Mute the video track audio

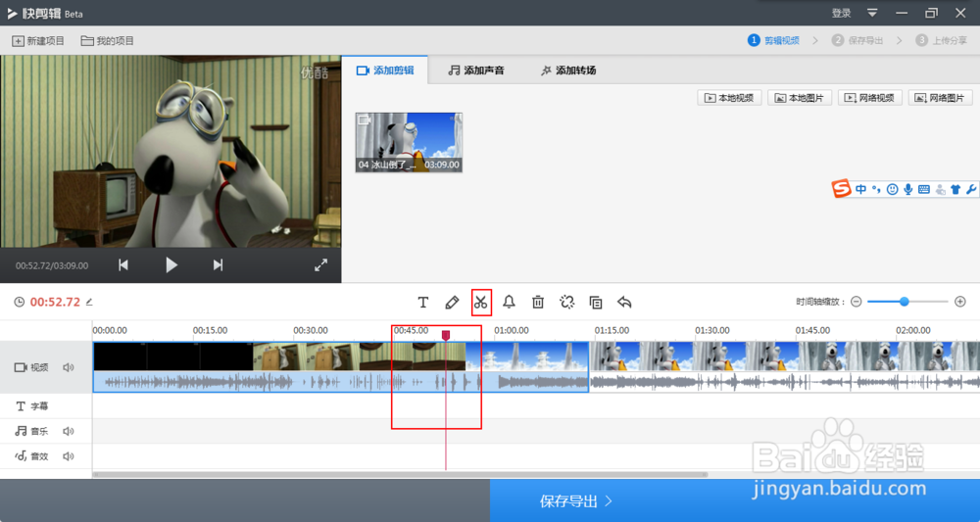point(69,368)
